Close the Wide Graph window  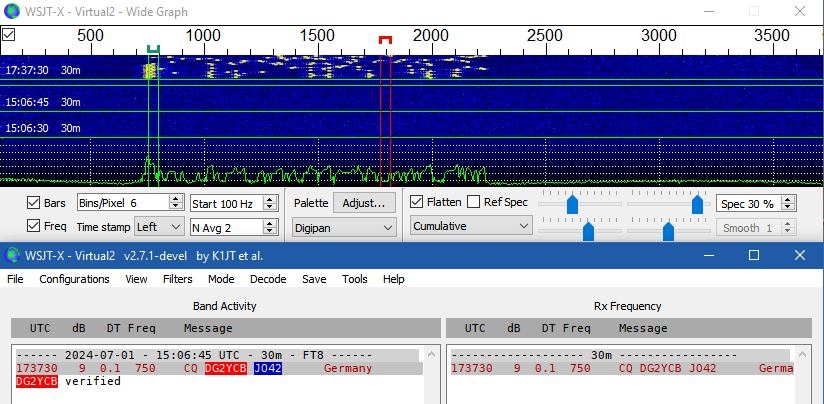(x=800, y=11)
